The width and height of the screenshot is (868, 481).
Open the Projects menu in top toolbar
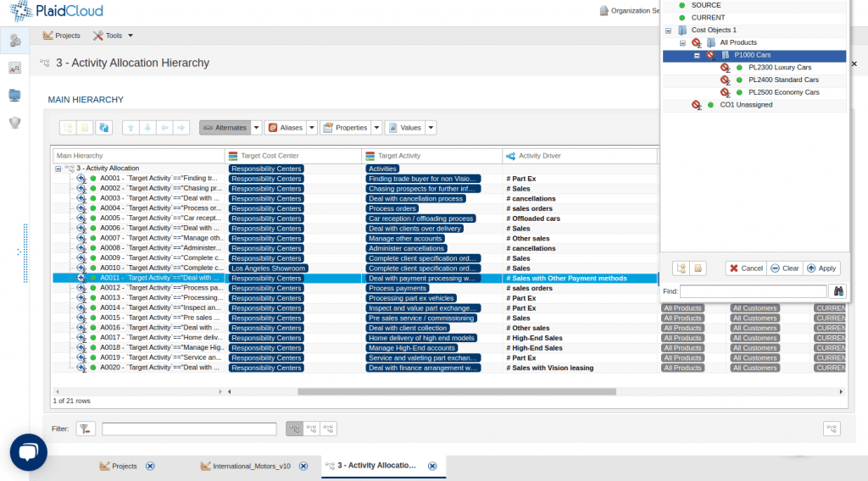61,36
